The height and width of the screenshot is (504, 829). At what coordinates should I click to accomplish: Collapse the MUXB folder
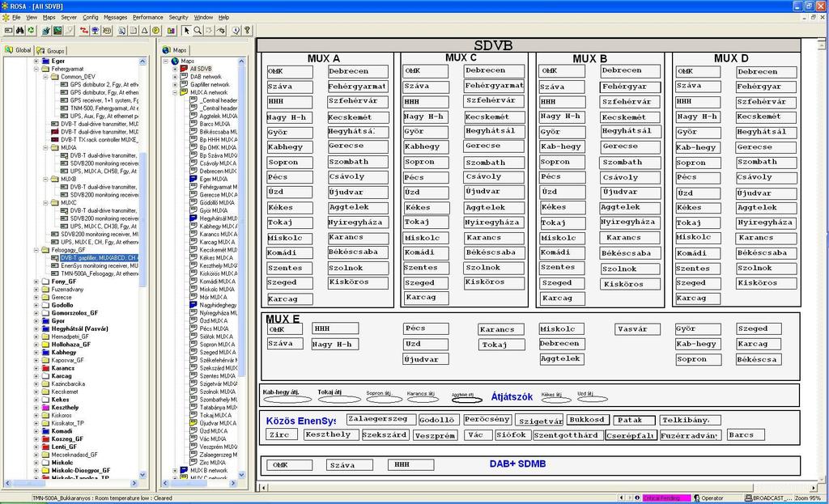[45, 179]
